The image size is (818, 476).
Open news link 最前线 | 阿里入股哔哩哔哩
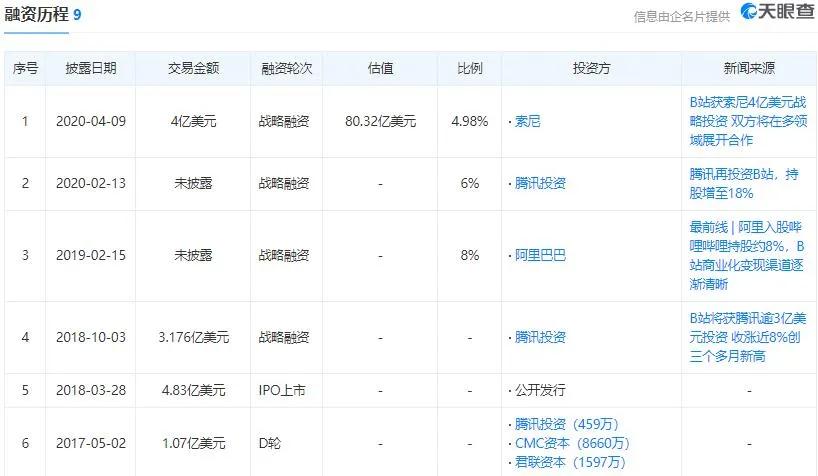tap(747, 255)
